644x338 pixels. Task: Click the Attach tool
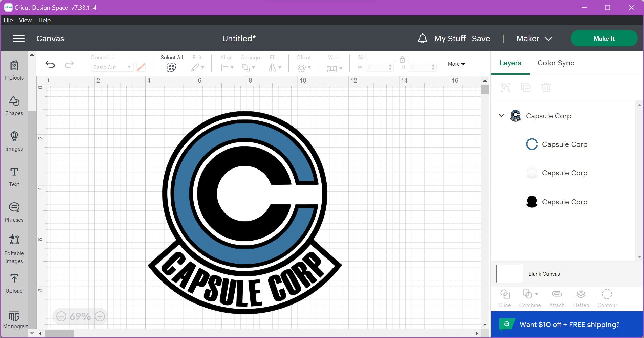click(557, 297)
